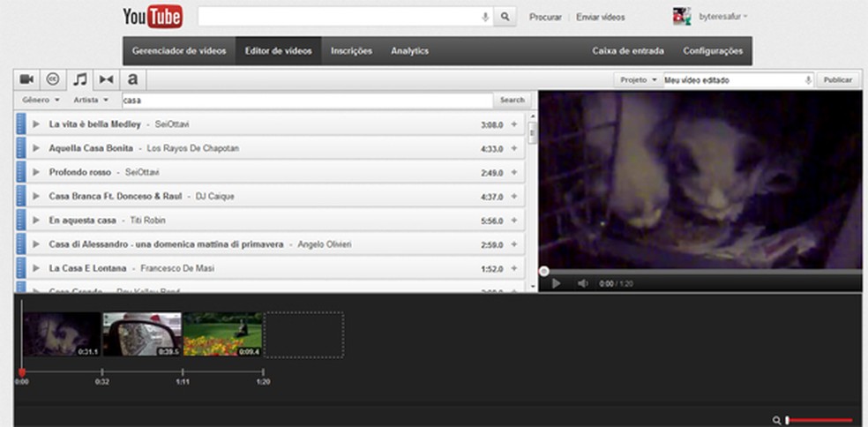The image size is (868, 427).
Task: Play the video in the preview player
Action: 557,283
